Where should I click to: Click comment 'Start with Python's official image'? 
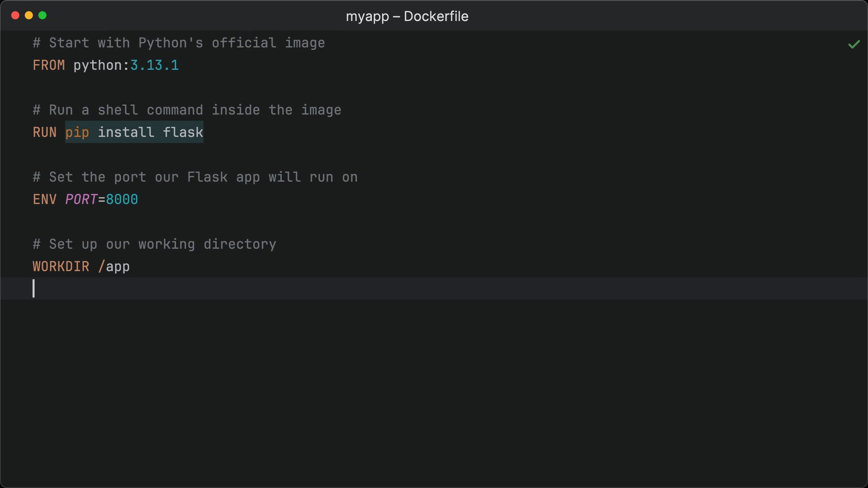tap(179, 43)
